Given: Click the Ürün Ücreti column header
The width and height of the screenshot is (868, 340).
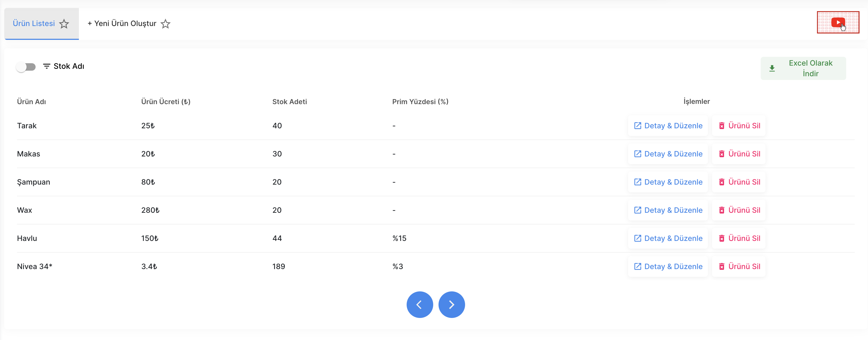Looking at the screenshot, I should [166, 102].
